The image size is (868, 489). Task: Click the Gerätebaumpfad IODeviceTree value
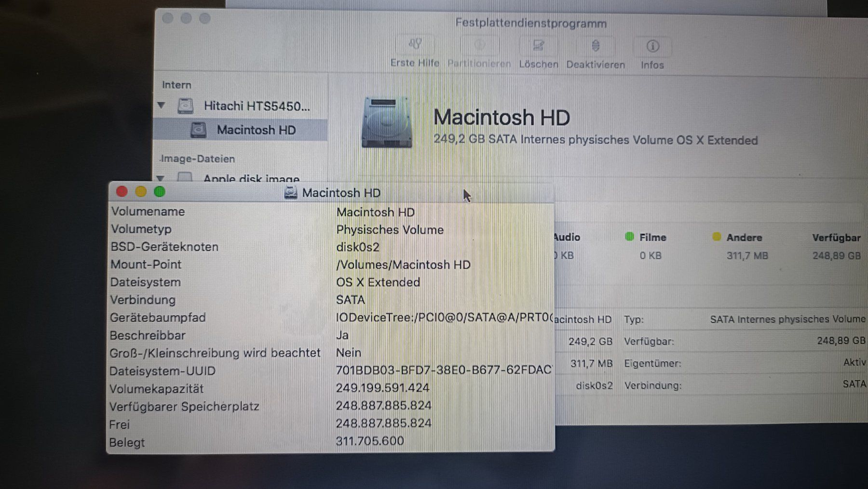point(444,317)
